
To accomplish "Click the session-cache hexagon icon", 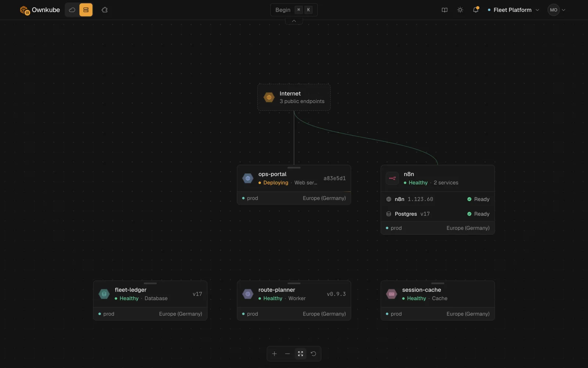I will tap(391, 294).
